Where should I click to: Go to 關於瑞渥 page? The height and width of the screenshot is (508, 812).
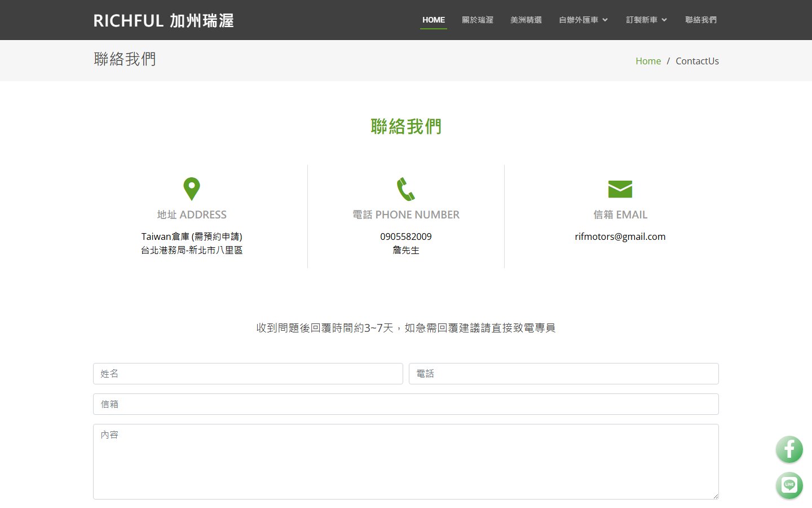click(x=477, y=20)
